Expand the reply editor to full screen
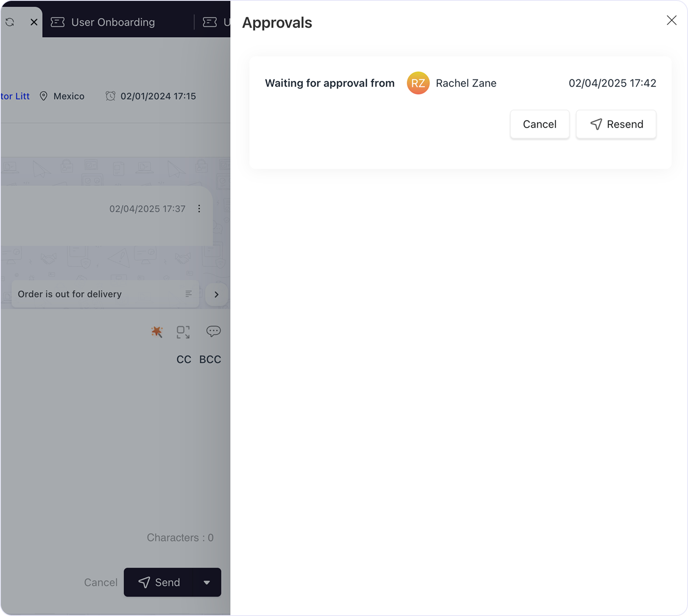The height and width of the screenshot is (616, 688). (x=183, y=332)
